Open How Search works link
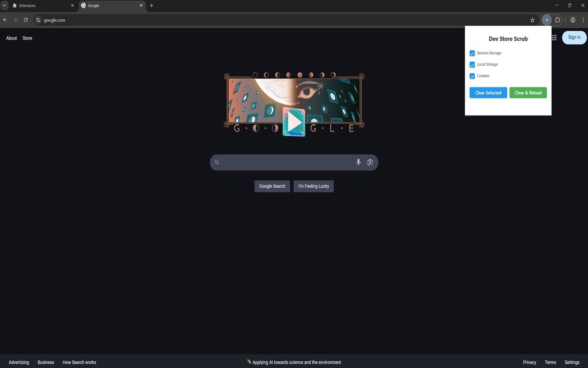 pos(79,362)
